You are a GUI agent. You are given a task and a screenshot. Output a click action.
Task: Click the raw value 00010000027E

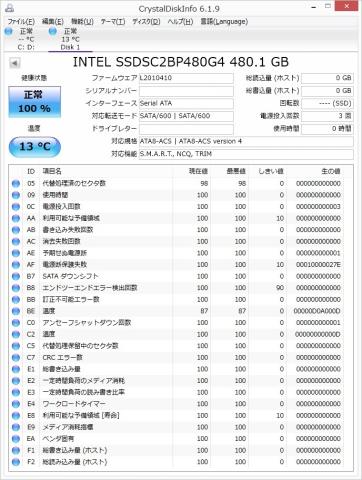(318, 265)
